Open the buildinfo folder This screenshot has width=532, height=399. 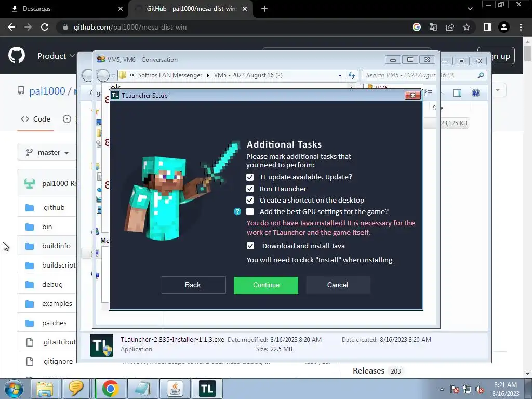56,246
